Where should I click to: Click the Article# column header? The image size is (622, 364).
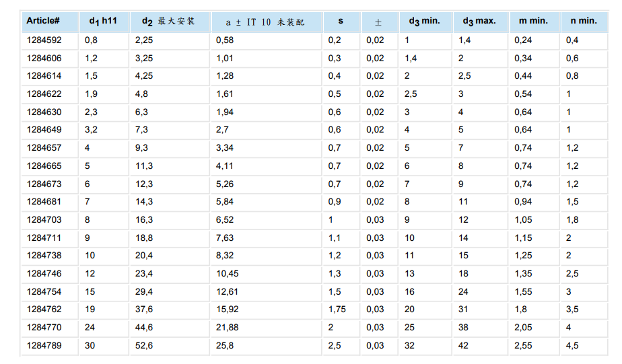point(44,21)
